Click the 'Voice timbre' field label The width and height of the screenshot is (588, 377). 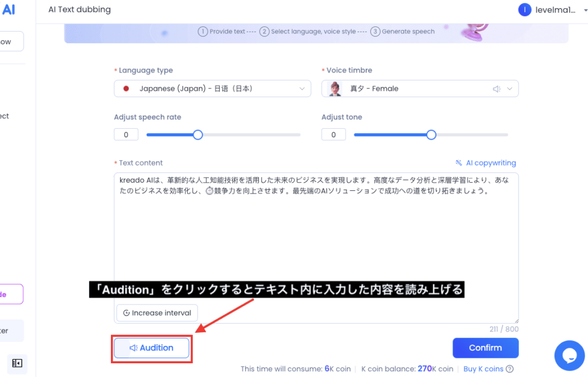[x=349, y=70]
